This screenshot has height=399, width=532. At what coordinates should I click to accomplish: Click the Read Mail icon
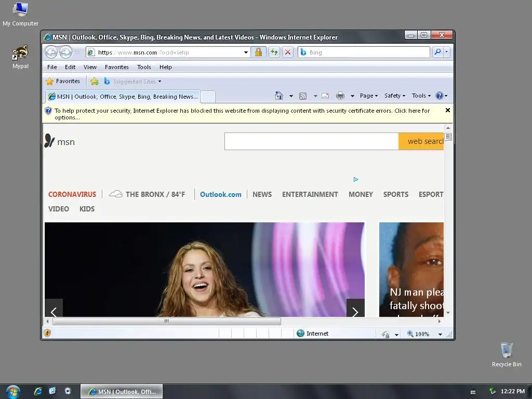[325, 96]
